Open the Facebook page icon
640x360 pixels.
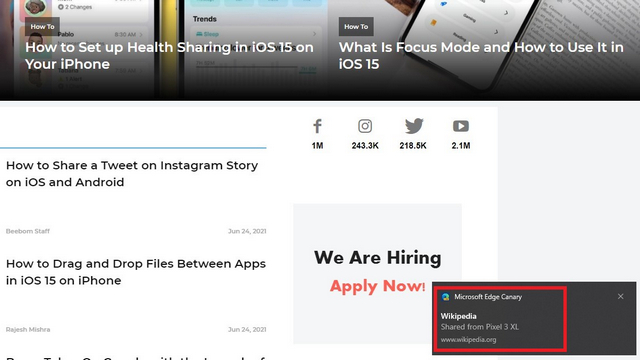(318, 126)
